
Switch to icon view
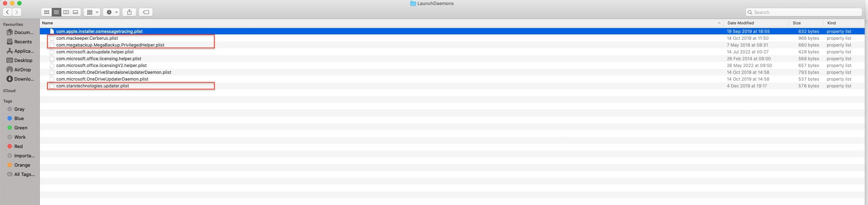pos(46,12)
